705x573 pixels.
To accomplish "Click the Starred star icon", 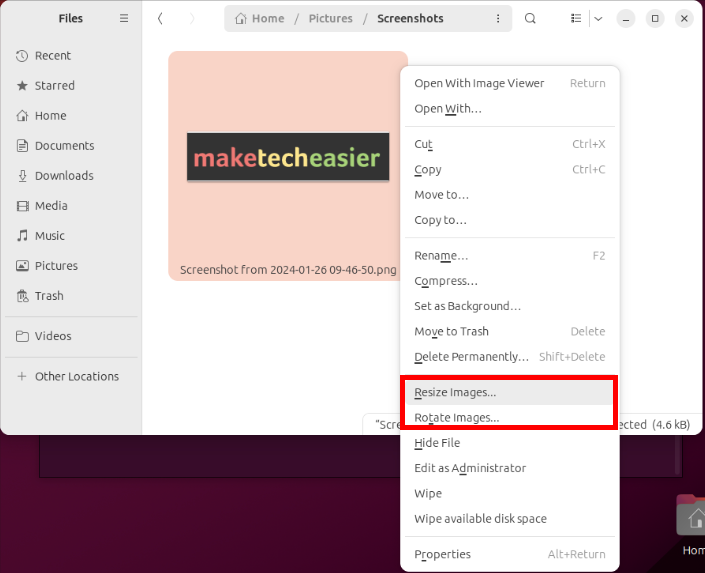I will pos(22,85).
